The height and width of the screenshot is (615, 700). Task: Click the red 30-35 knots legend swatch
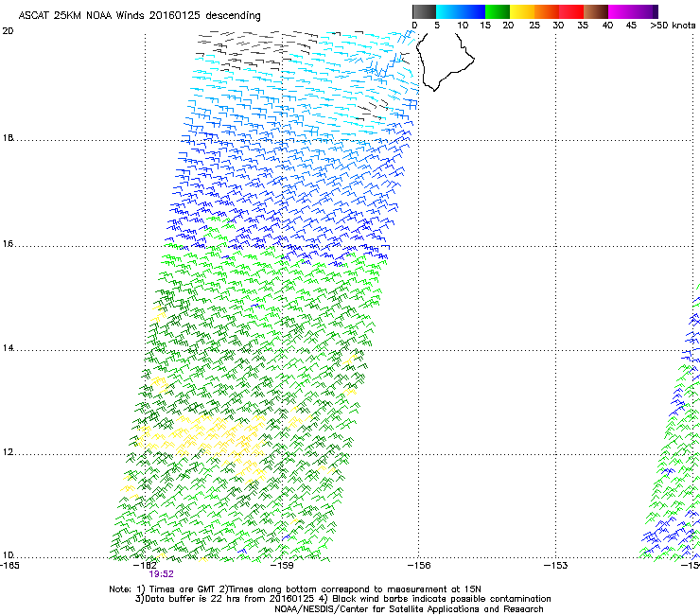pyautogui.click(x=571, y=11)
